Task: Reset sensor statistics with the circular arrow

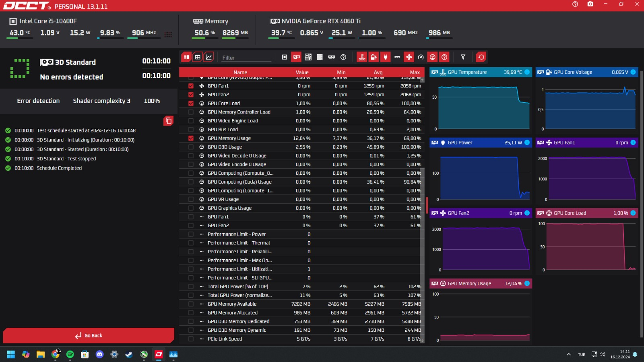Action: [x=481, y=57]
